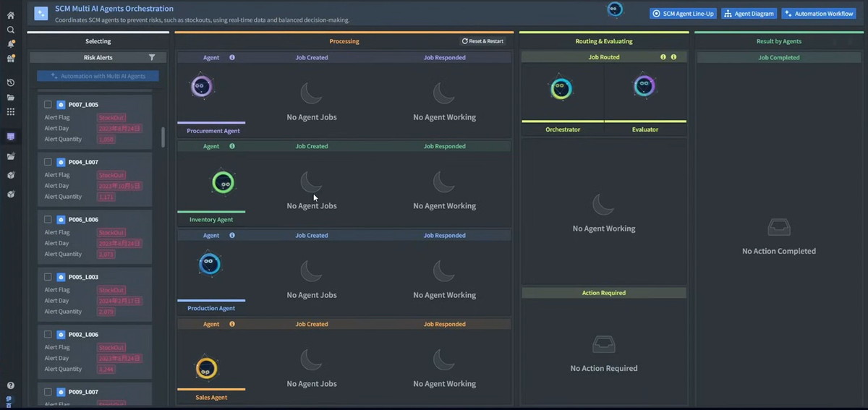Tick the checkbox for alert P006_L006
Image resolution: width=868 pixels, height=410 pixels.
48,219
